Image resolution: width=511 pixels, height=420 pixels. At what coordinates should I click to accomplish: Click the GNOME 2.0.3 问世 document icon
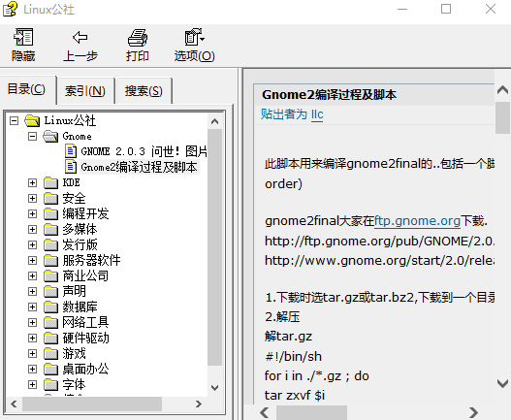71,151
